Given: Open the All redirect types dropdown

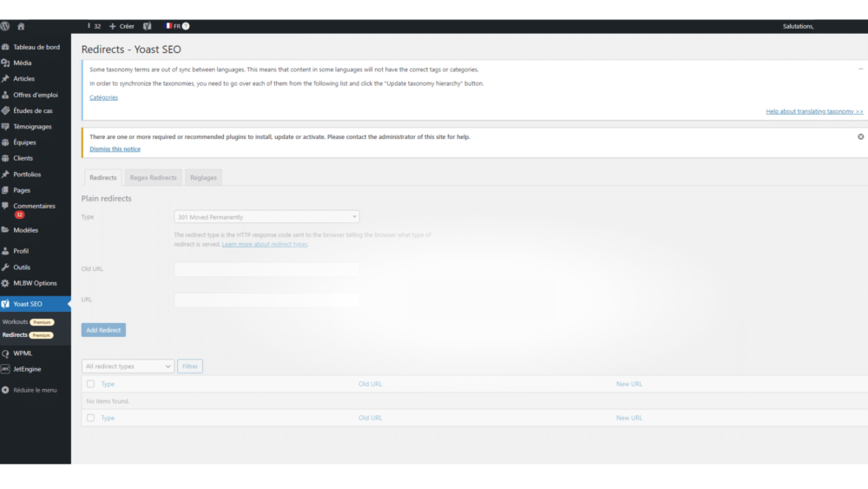Looking at the screenshot, I should 128,366.
